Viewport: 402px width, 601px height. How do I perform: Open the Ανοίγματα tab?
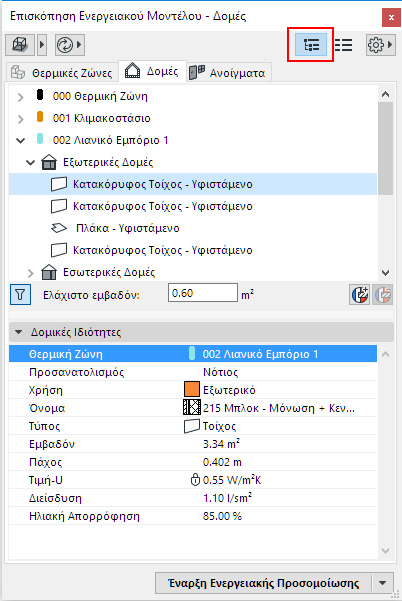[x=230, y=72]
